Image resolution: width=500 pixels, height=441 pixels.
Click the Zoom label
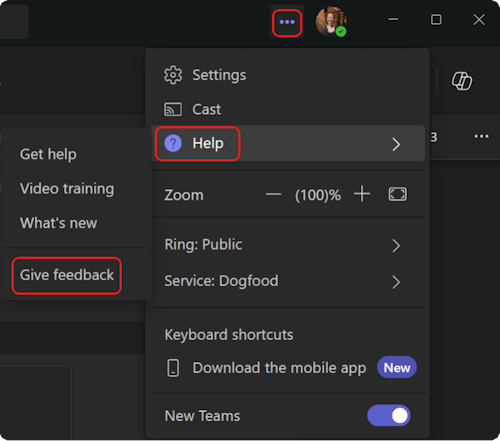tap(184, 195)
